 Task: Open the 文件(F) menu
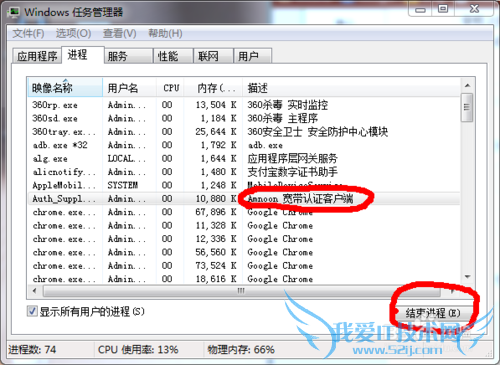28,34
